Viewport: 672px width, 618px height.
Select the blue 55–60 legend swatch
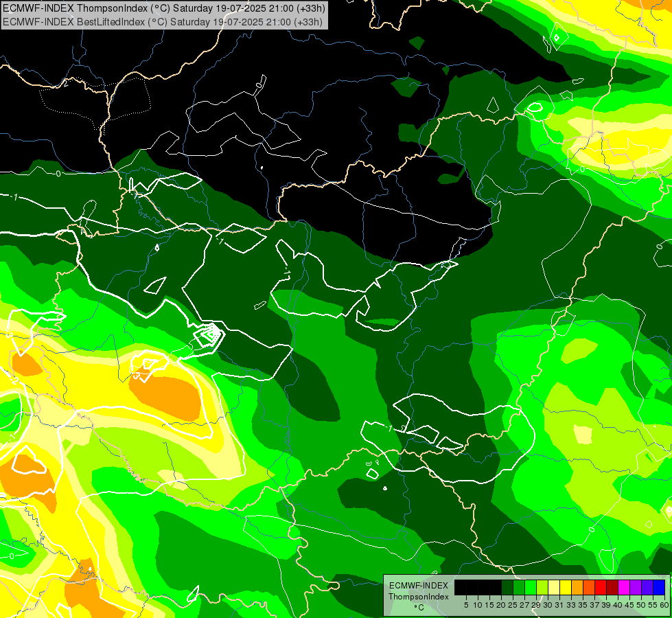tap(659, 587)
